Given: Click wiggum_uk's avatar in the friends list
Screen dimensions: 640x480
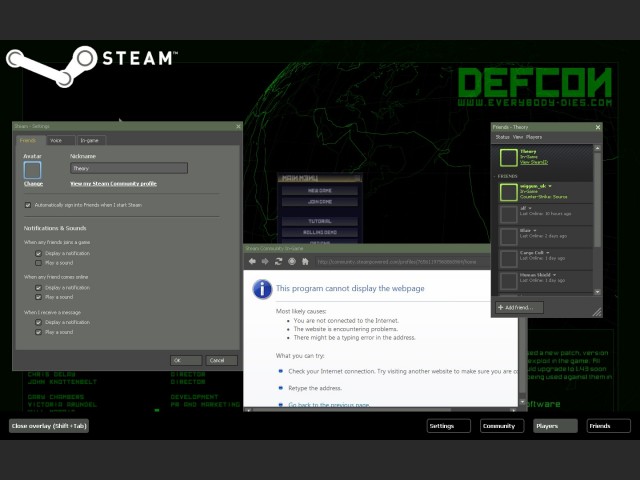Looking at the screenshot, I should [x=509, y=192].
